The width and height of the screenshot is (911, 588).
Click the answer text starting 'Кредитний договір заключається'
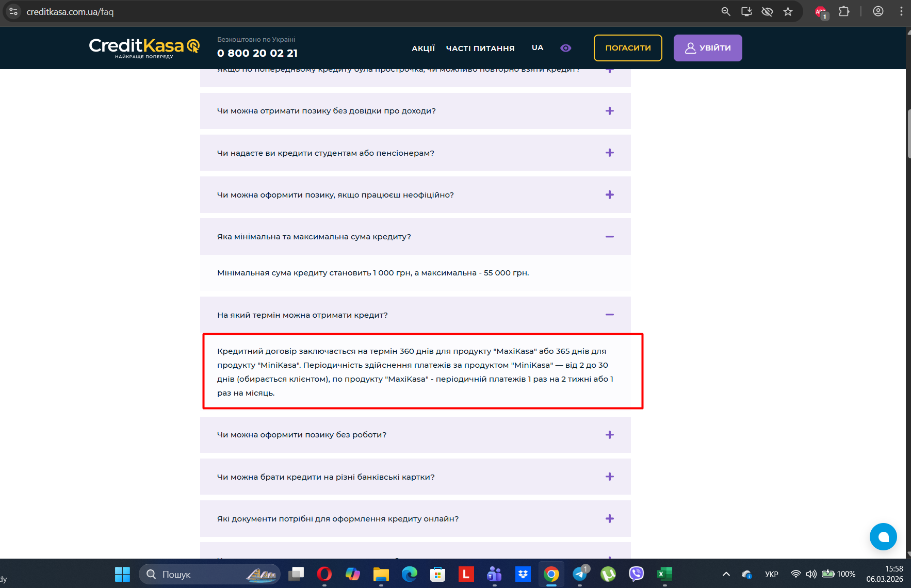coord(415,372)
